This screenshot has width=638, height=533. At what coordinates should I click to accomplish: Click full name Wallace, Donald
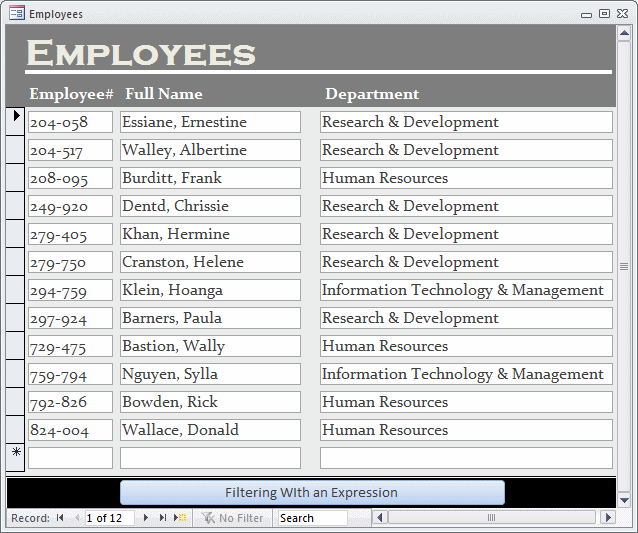coord(210,430)
